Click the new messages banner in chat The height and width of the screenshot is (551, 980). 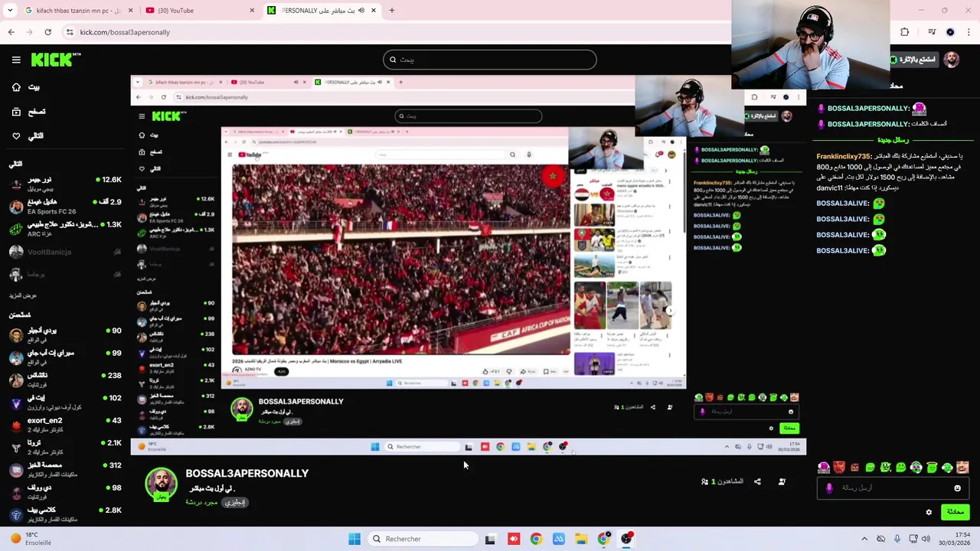pyautogui.click(x=893, y=140)
